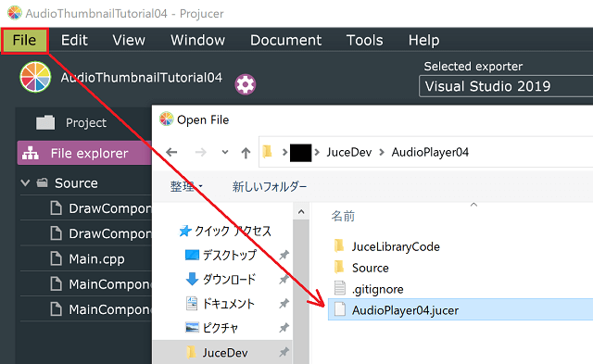593x364 pixels.
Task: Select the AudioPlayer04.jucer file
Action: pyautogui.click(x=461, y=309)
